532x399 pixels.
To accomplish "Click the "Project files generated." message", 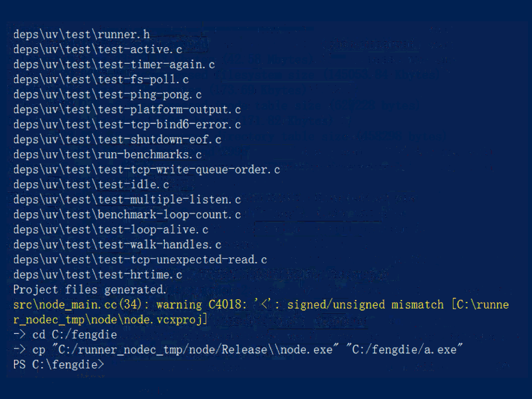I will click(90, 290).
